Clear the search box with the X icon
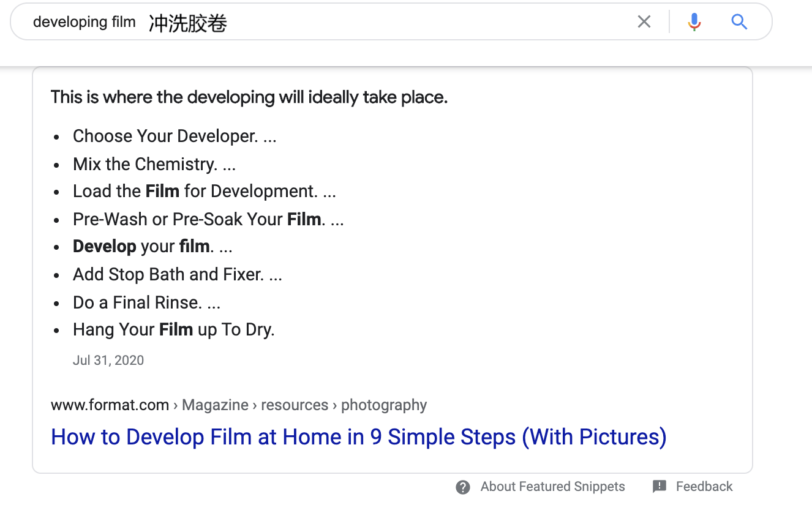 (x=644, y=22)
